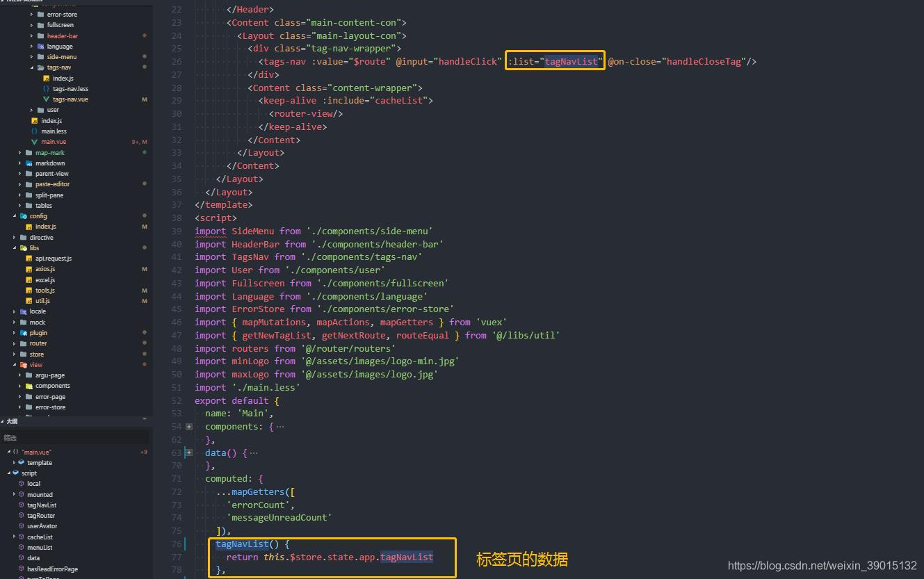Click the markdown folder icon
This screenshot has height=579, width=924.
tap(29, 163)
